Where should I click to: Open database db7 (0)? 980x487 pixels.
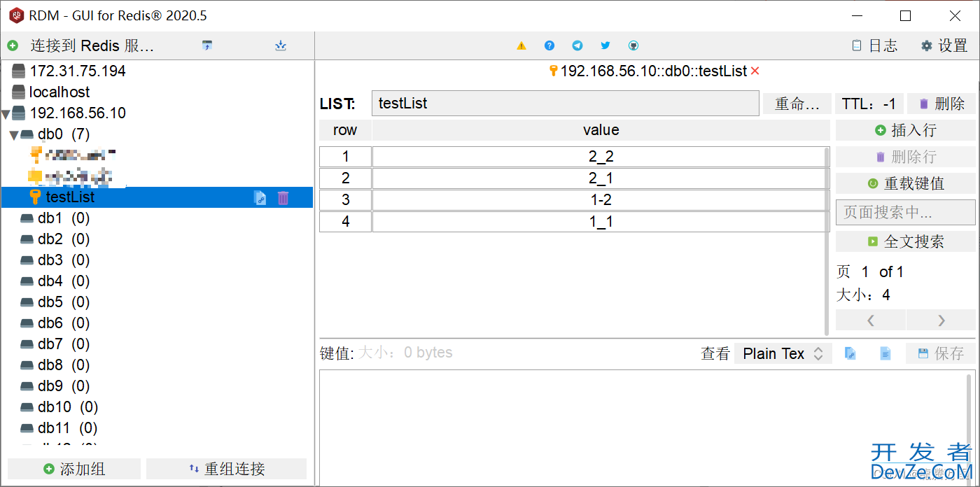(63, 344)
